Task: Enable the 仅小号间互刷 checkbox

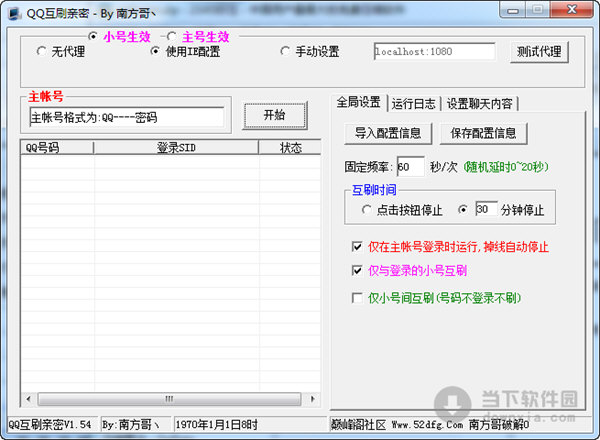Action: [358, 298]
